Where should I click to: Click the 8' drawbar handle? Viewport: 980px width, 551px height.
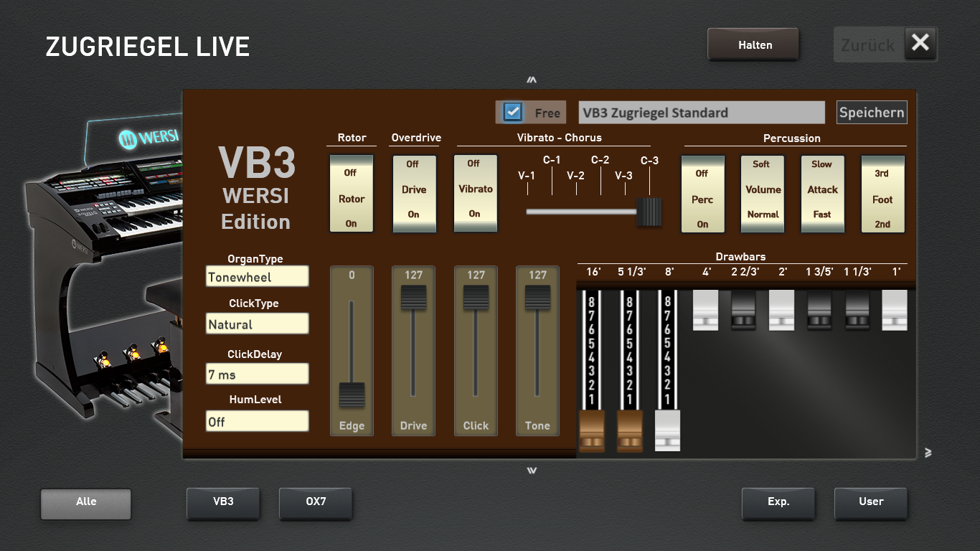coord(668,431)
